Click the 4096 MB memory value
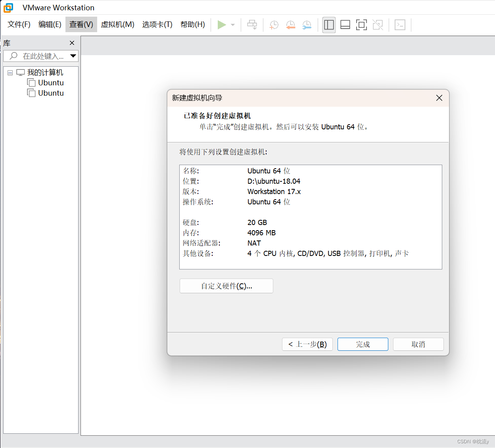Image resolution: width=495 pixels, height=448 pixels. (261, 233)
